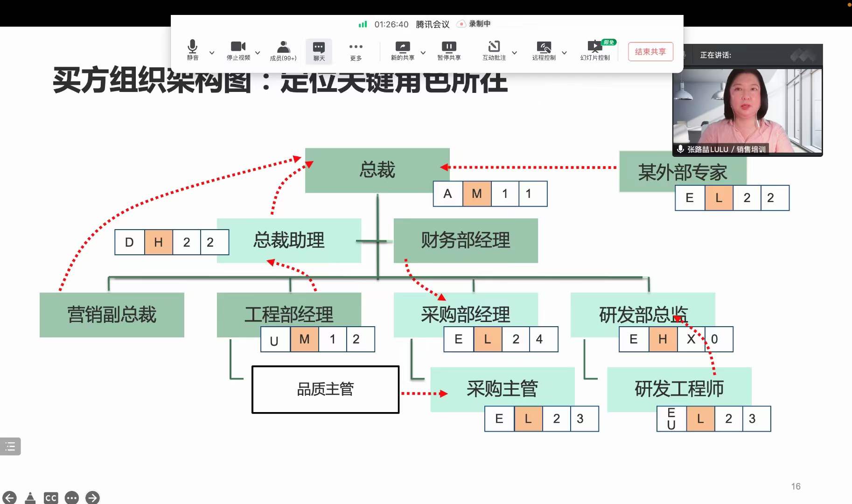The width and height of the screenshot is (852, 504).
Task: Open slide show more options ellipsis icon
Action: 72,498
